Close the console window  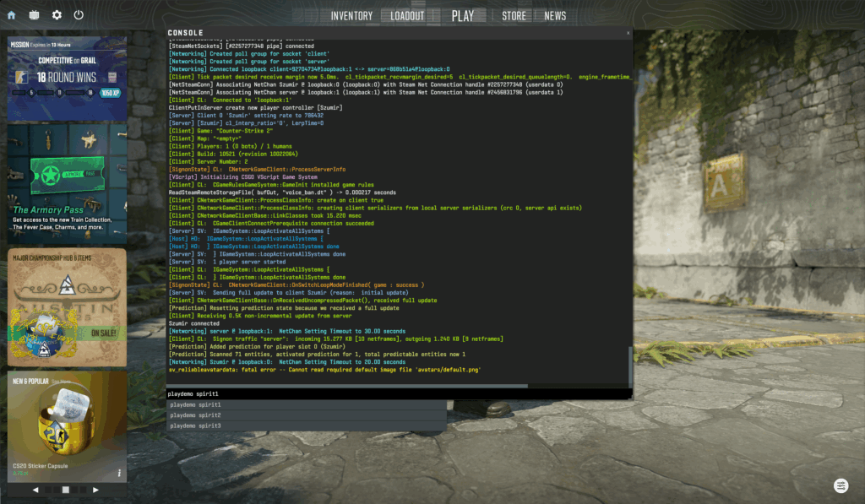[628, 33]
